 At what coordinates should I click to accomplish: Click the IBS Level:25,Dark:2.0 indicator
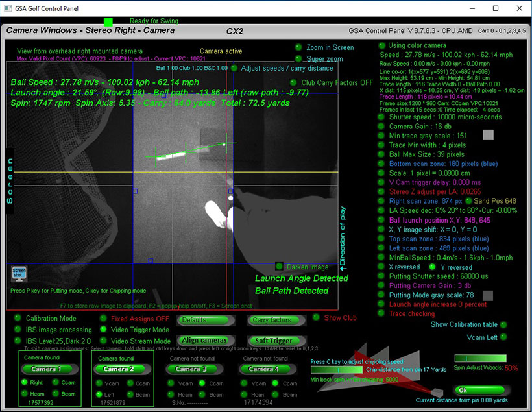(18, 341)
